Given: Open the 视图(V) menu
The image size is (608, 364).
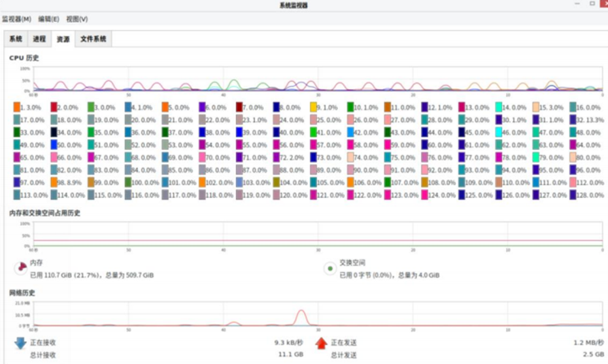Looking at the screenshot, I should click(76, 19).
